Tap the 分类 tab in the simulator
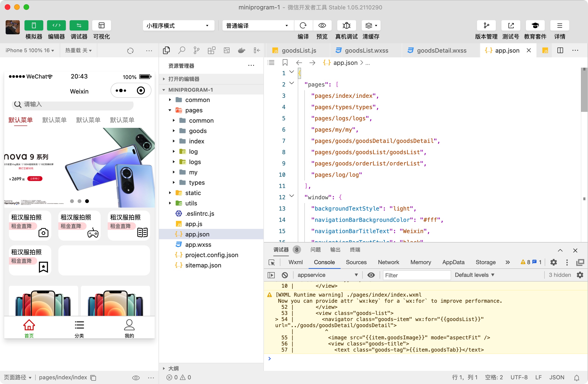Screen dimensions: 588x384 tap(79, 328)
